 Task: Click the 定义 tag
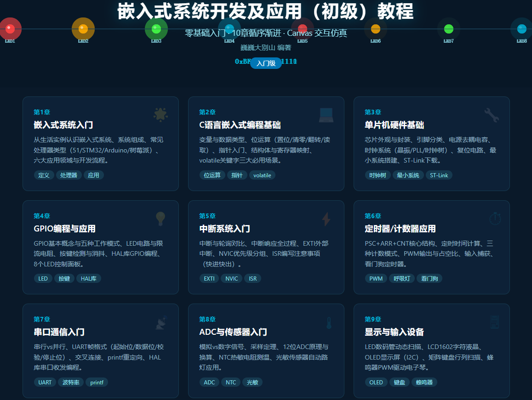click(44, 175)
